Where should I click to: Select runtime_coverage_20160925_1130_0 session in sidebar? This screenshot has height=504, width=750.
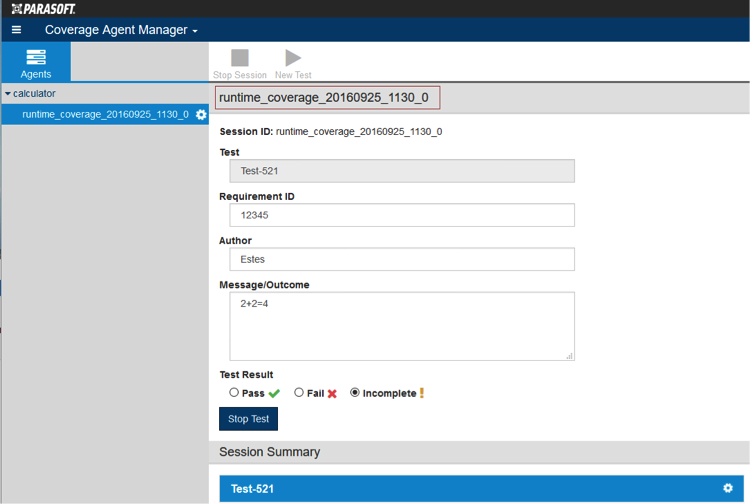coord(105,114)
